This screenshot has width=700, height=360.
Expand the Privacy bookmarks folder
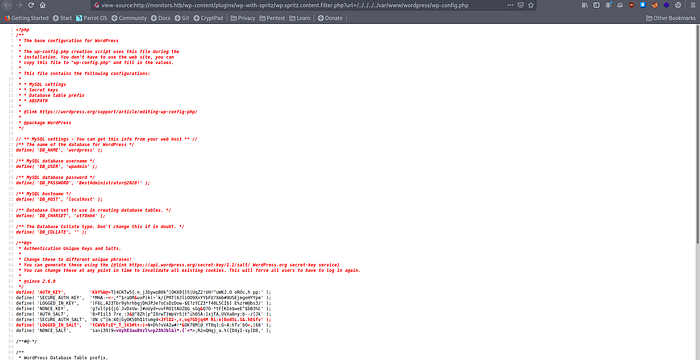[x=243, y=18]
